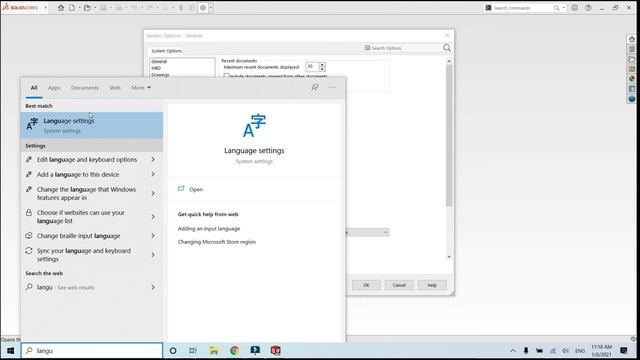Open the SolidWorks Help question icon

[588, 8]
